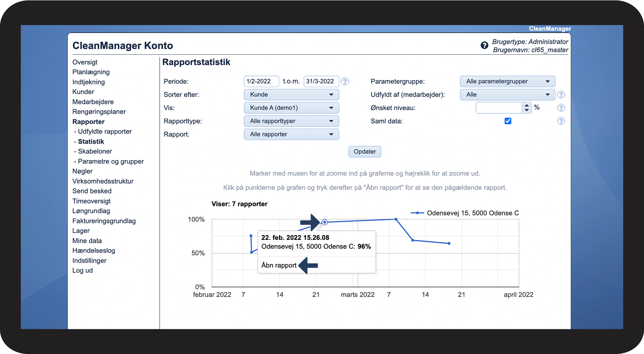Click help icon next to Saml data
644x354 pixels.
[x=561, y=121]
